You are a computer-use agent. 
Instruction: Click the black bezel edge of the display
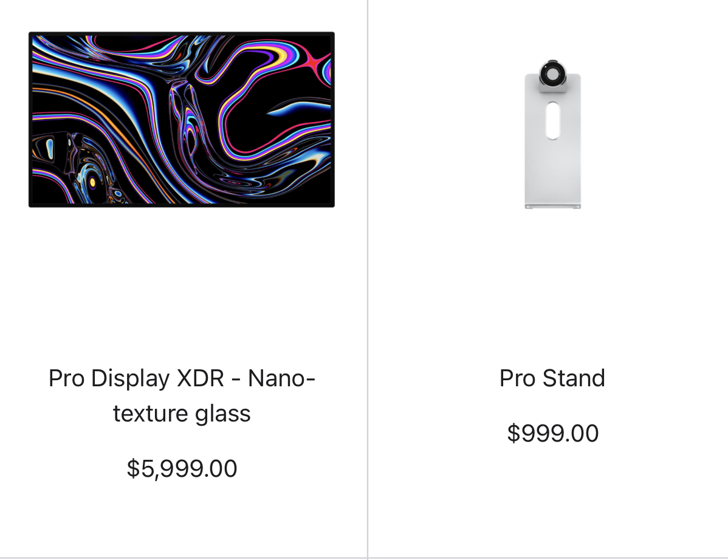tap(182, 33)
